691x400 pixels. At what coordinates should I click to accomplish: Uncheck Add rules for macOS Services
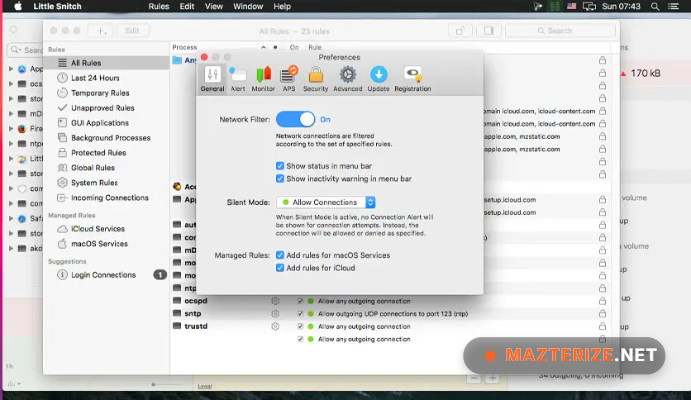(280, 255)
